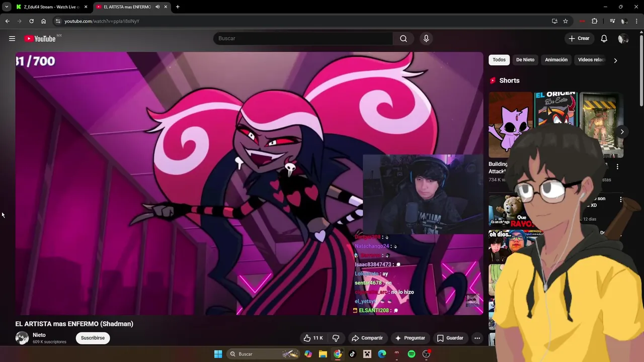The width and height of the screenshot is (644, 362).
Task: Click the page vertical scrollbar
Action: pyautogui.click(x=641, y=70)
